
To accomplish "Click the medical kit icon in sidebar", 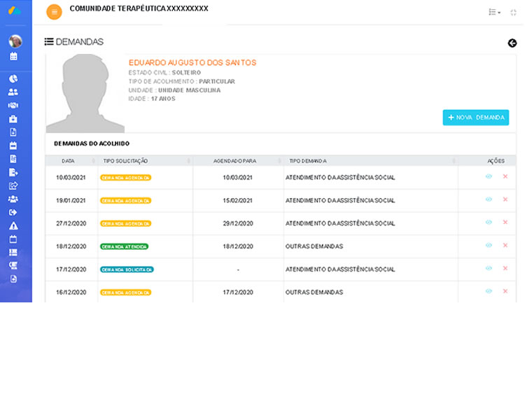I will point(13,119).
